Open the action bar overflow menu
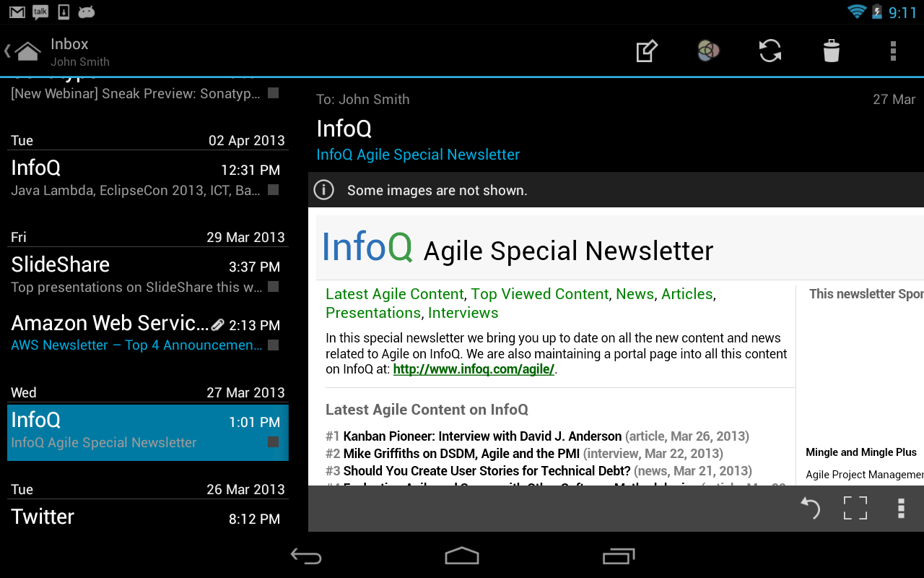This screenshot has width=924, height=578. pyautogui.click(x=893, y=51)
